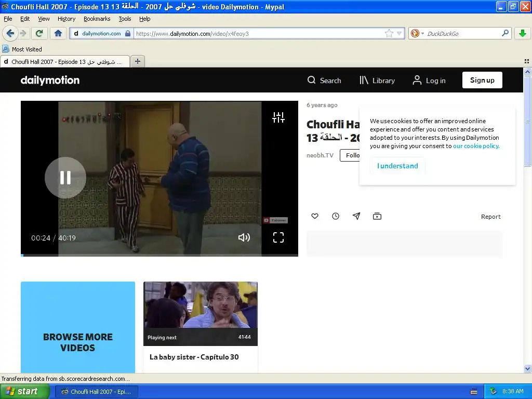Accept cookies with I understand
This screenshot has width=532, height=399.
coord(397,166)
